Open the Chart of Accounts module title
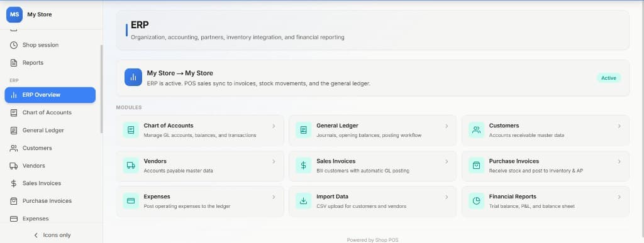The image size is (644, 243). [169, 126]
